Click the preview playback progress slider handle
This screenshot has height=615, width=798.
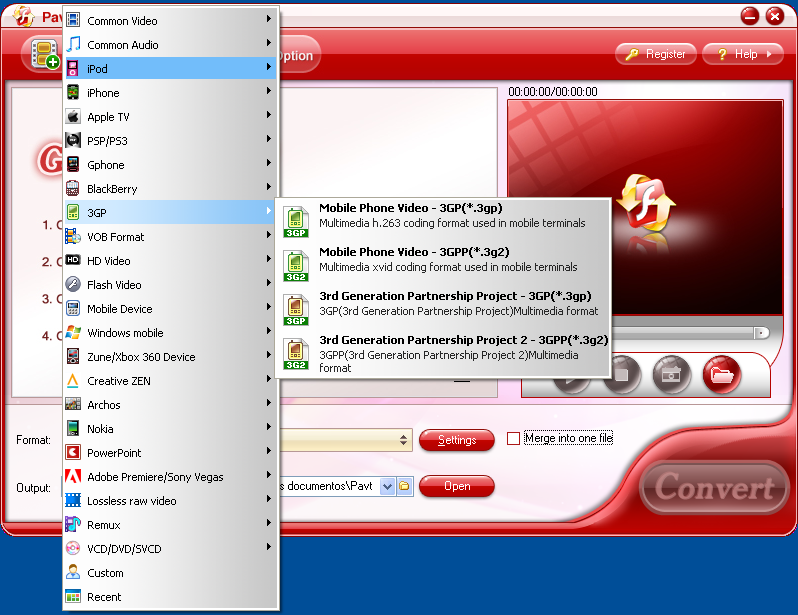(x=761, y=333)
